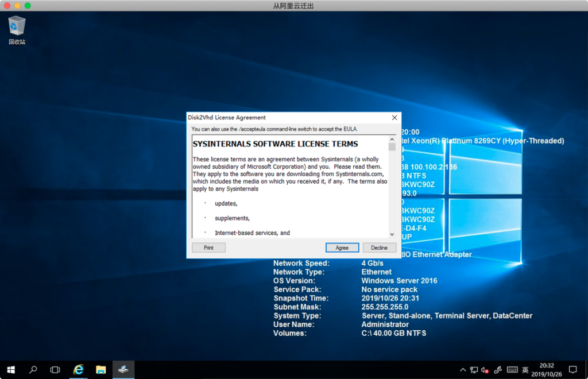Select the Disk2Vhd taskbar icon

(123, 369)
